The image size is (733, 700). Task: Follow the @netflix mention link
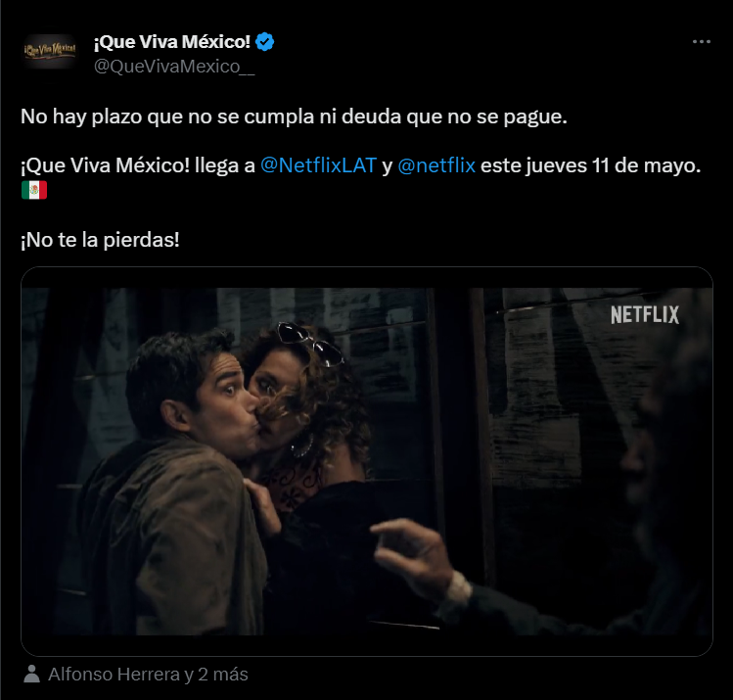(436, 165)
